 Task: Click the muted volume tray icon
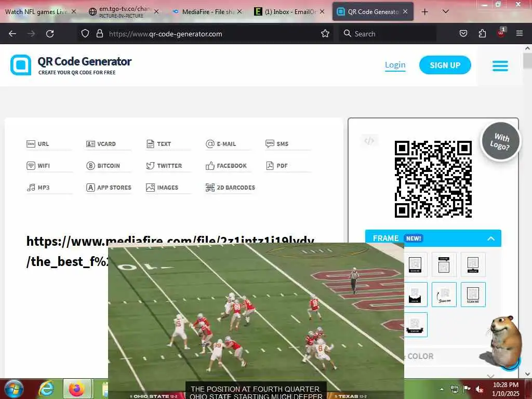tap(479, 389)
